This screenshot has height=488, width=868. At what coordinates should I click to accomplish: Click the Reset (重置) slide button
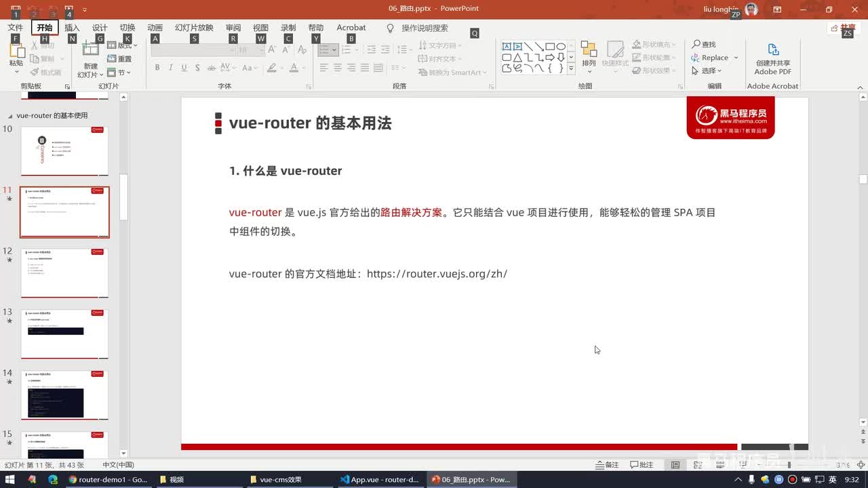click(x=121, y=59)
